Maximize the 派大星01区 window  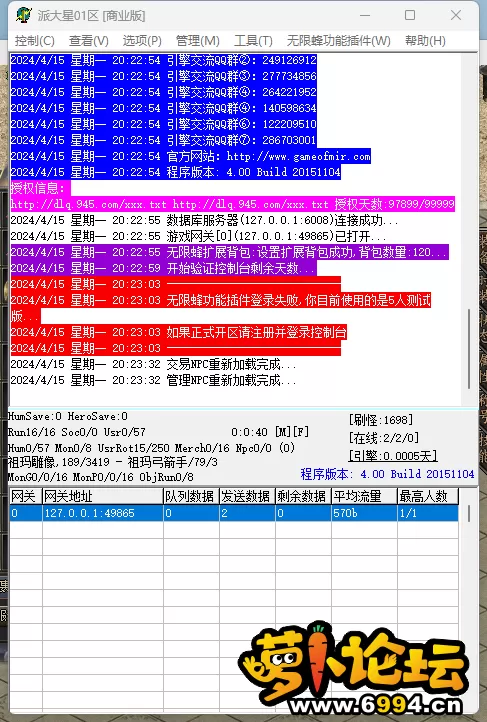tap(410, 15)
